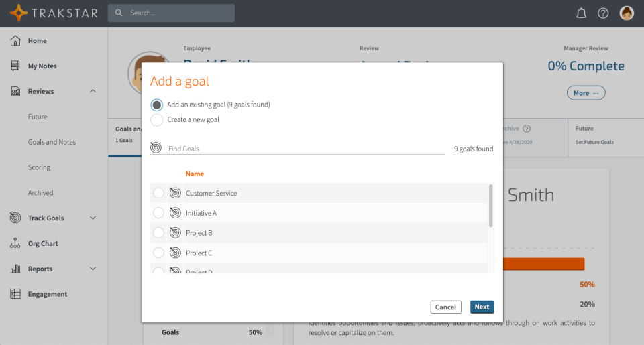Expand the Reports sidebar section
This screenshot has height=345, width=644.
(x=93, y=269)
